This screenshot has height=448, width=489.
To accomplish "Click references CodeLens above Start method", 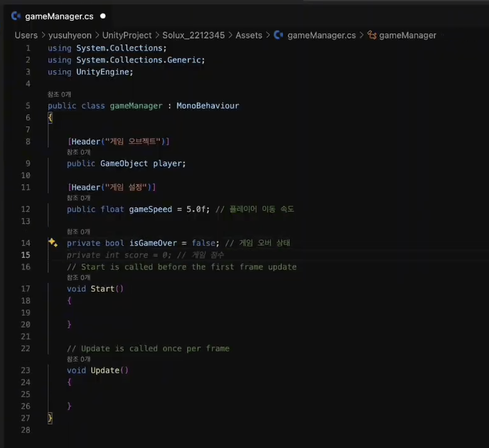I will [78, 277].
